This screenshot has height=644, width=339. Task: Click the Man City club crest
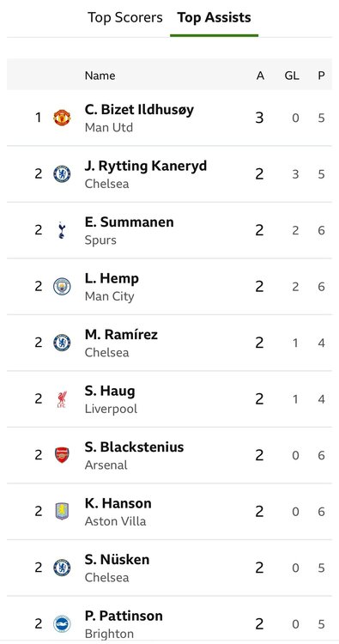point(62,286)
